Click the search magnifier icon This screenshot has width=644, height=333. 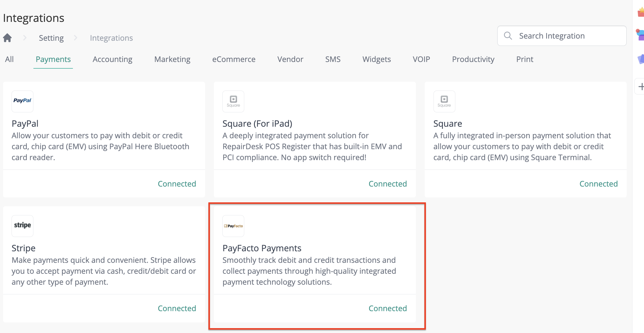508,36
